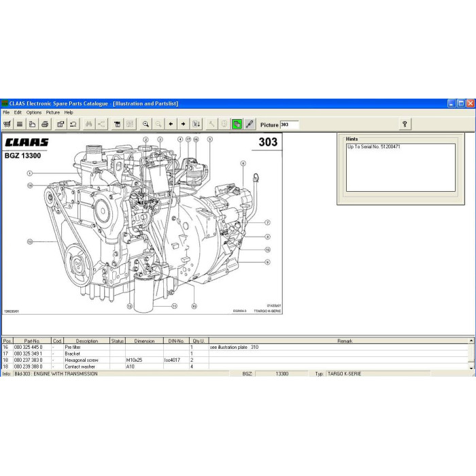Click parts list scrollbar up arrow
The width and height of the screenshot is (476, 476).
click(x=471, y=341)
